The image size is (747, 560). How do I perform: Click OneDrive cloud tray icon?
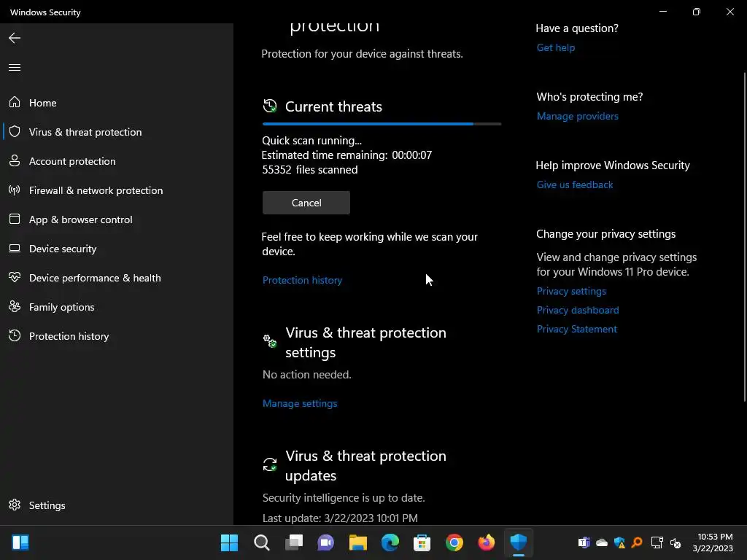pyautogui.click(x=602, y=542)
